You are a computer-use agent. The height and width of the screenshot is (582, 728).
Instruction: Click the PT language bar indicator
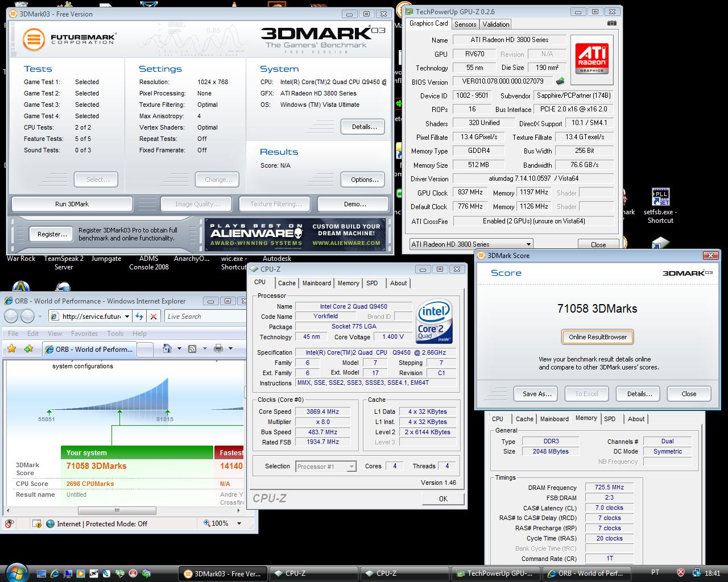point(655,572)
